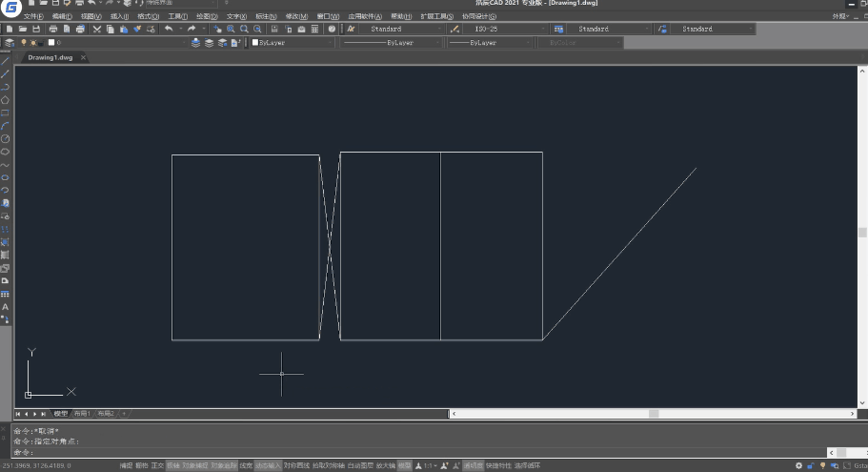868x472 pixels.
Task: Click the horizontal scrollbar thumb
Action: [x=654, y=414]
